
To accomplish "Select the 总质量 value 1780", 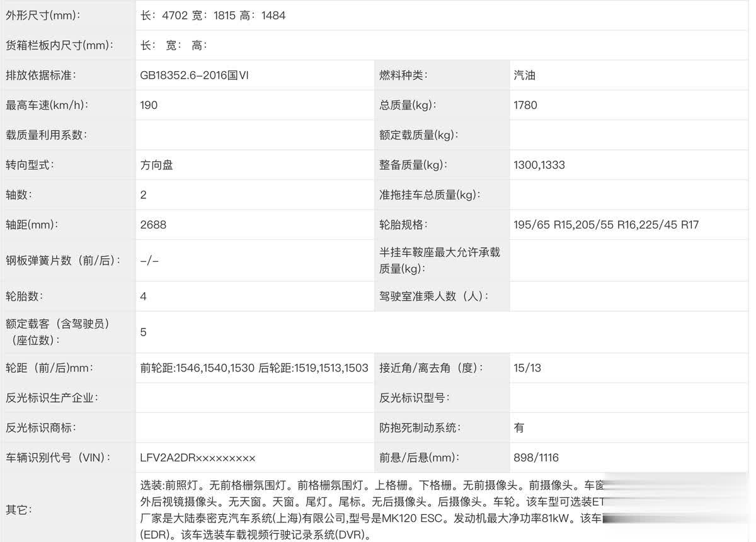I will click(x=525, y=105).
